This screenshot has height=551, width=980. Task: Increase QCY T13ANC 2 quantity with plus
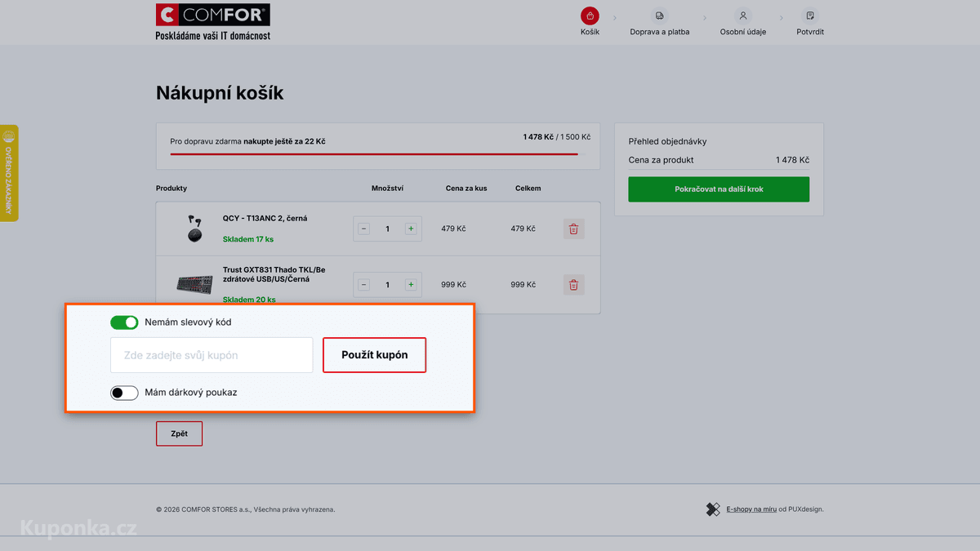[x=411, y=229]
